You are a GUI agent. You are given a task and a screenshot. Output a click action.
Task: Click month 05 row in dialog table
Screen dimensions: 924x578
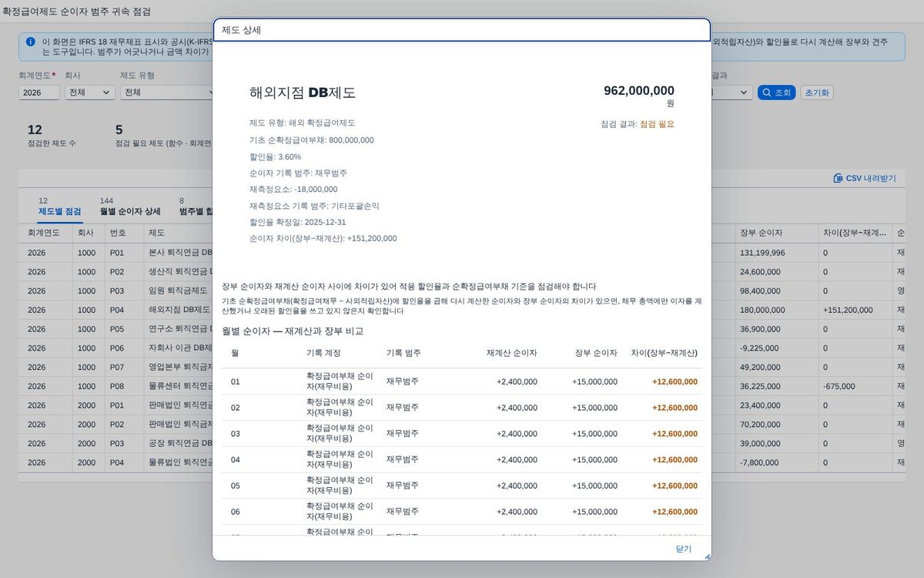(462, 486)
